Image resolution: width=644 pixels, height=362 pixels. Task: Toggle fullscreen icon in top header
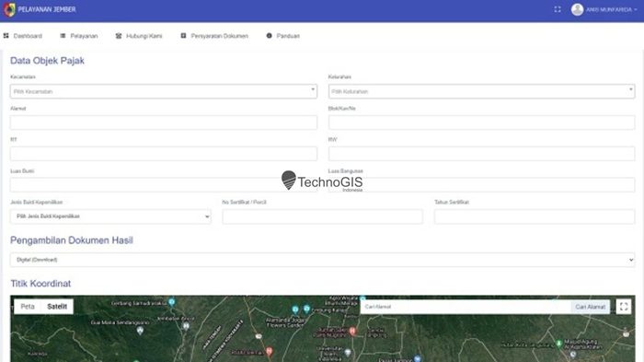(558, 9)
